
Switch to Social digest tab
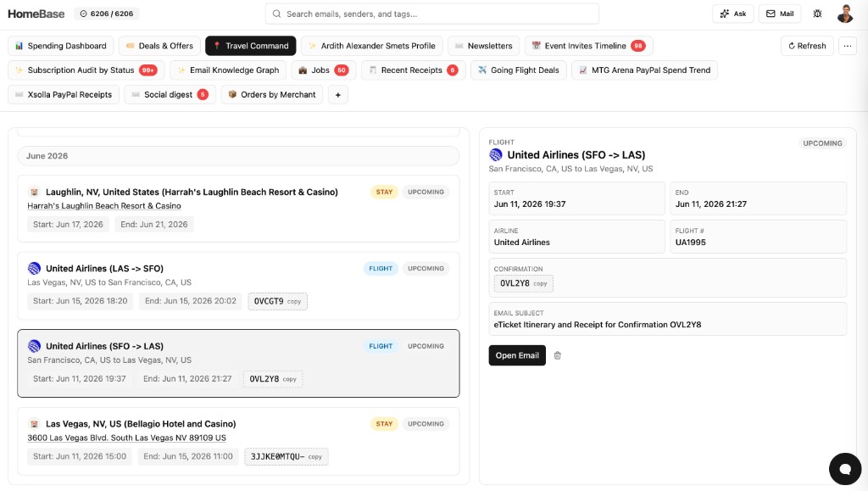(x=170, y=95)
